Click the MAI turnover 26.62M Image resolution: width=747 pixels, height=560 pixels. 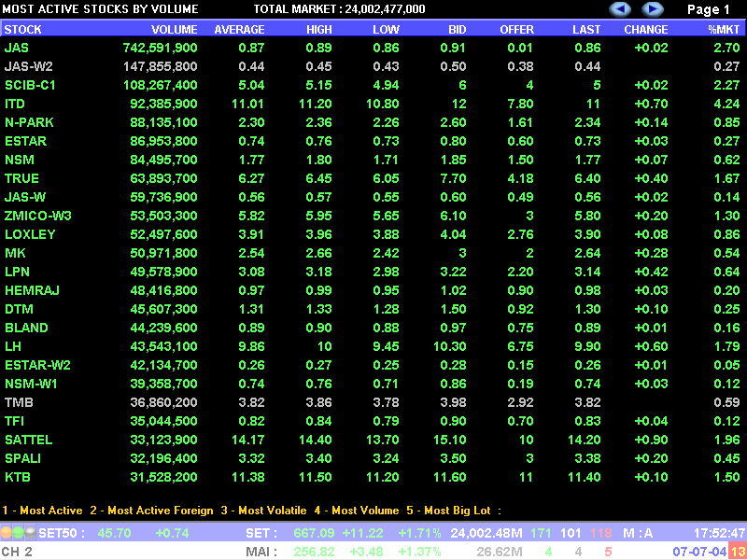[500, 552]
